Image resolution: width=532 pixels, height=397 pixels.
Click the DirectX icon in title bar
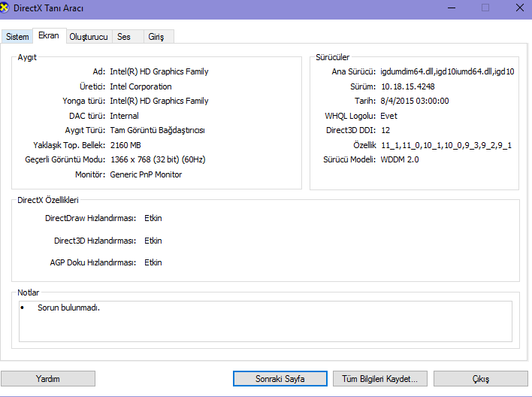[4, 8]
